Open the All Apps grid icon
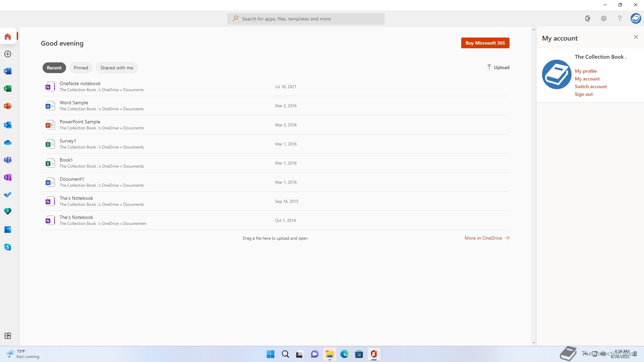The height and width of the screenshot is (362, 644). [8, 336]
